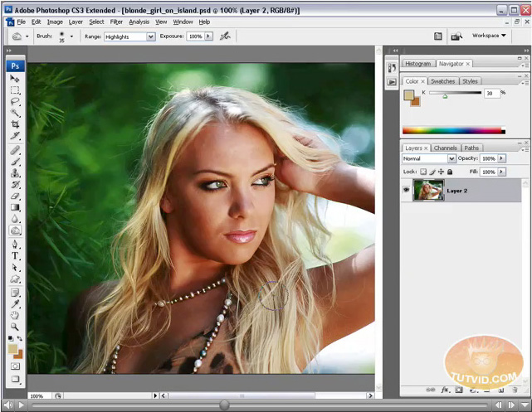Select the Gradient tool
The width and height of the screenshot is (532, 412).
pos(15,207)
